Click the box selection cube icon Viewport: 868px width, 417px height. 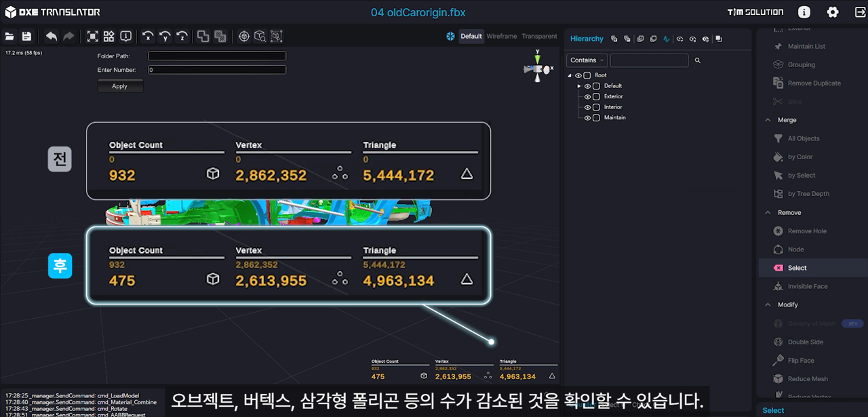pos(277,37)
